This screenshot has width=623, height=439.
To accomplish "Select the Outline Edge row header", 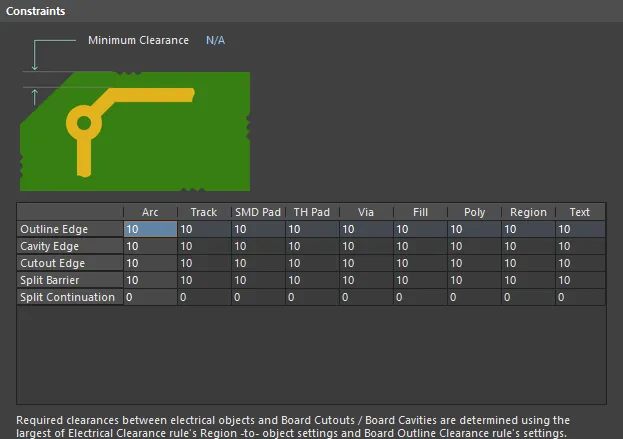I will pos(70,229).
